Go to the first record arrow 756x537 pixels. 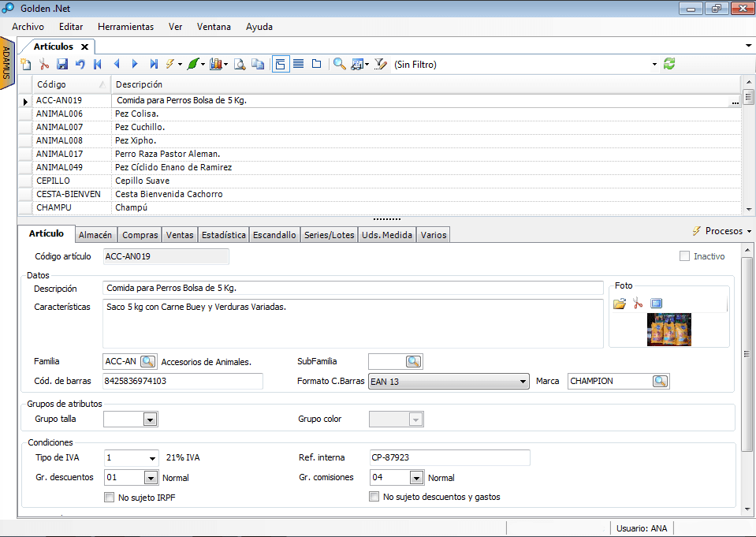point(98,65)
